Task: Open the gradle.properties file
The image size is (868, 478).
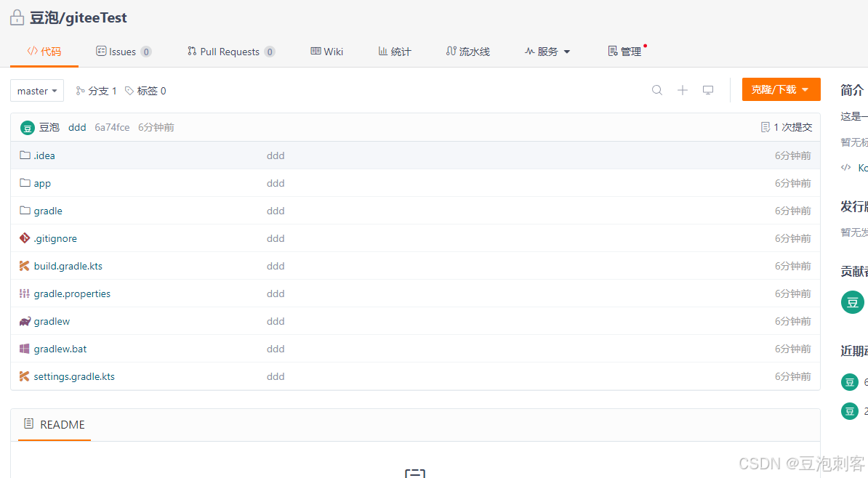Action: click(72, 293)
